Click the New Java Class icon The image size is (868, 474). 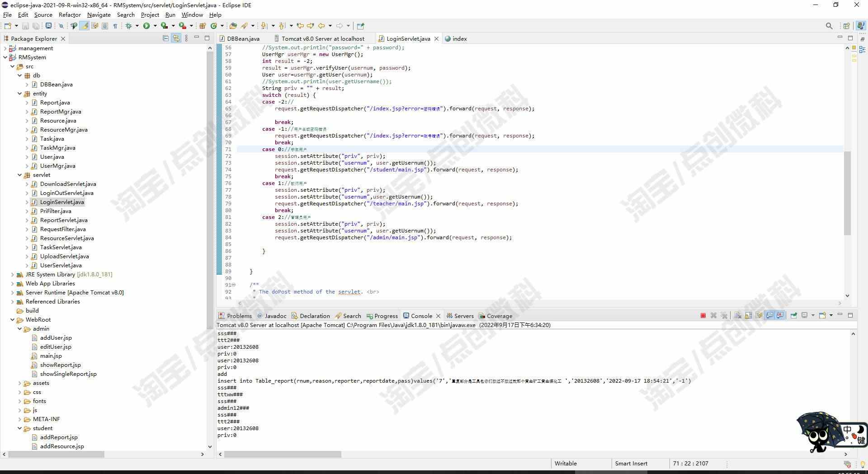point(214,26)
